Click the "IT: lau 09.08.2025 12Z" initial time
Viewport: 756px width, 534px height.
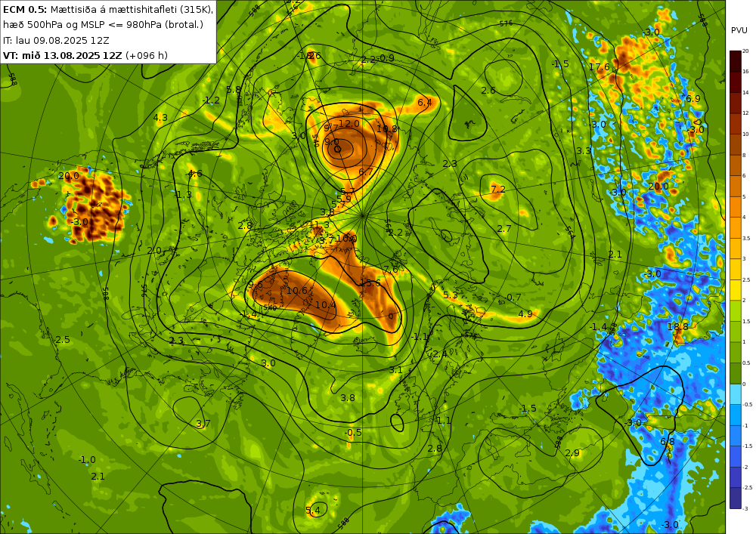[56, 40]
